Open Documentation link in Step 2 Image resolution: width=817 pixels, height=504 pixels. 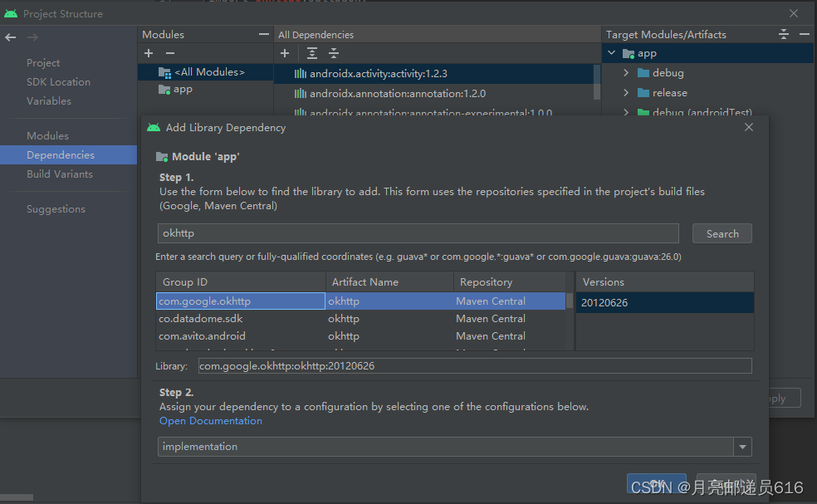[x=210, y=421]
